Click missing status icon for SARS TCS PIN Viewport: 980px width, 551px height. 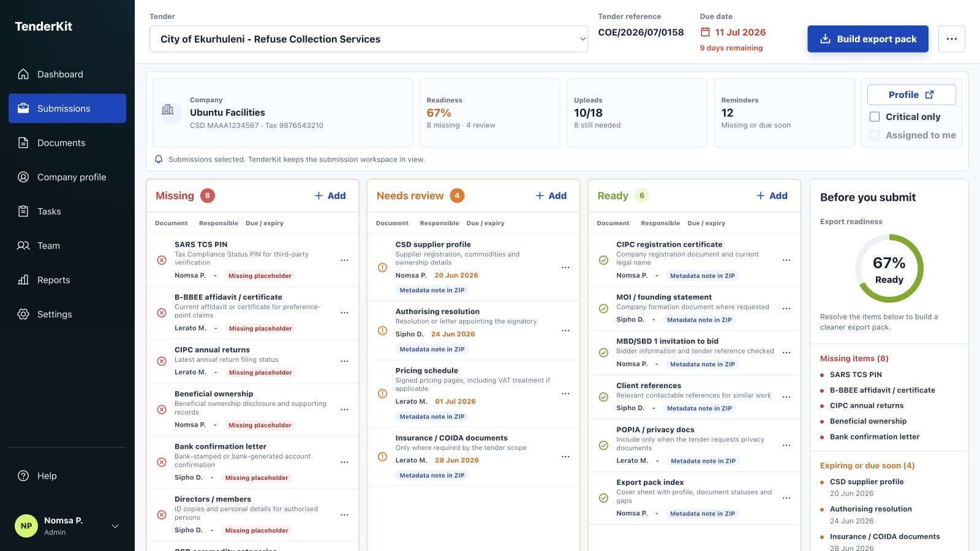pos(162,260)
